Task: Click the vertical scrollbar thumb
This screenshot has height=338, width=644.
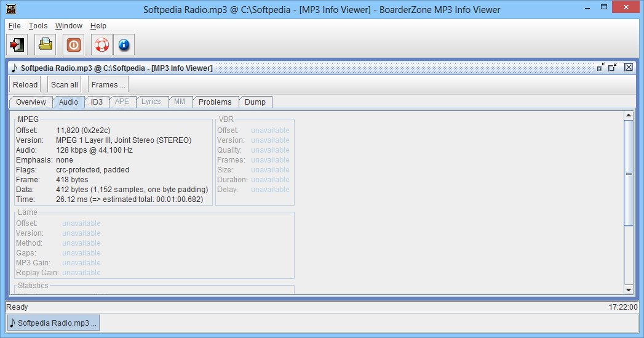Action: pos(629,173)
